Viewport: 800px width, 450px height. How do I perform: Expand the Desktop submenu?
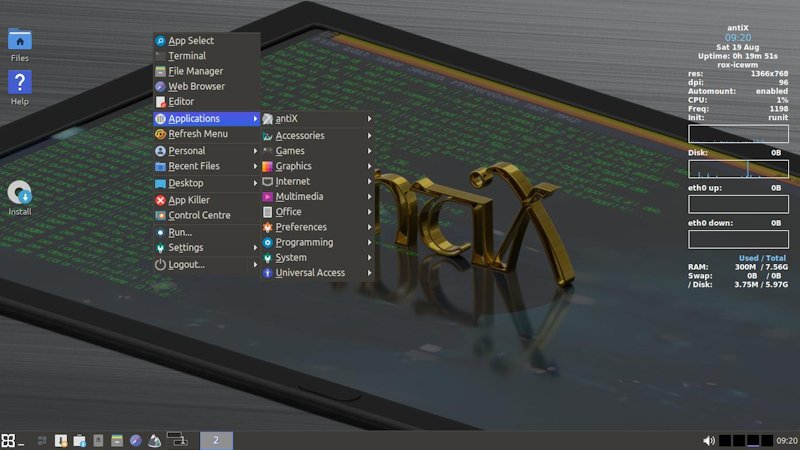coord(207,183)
